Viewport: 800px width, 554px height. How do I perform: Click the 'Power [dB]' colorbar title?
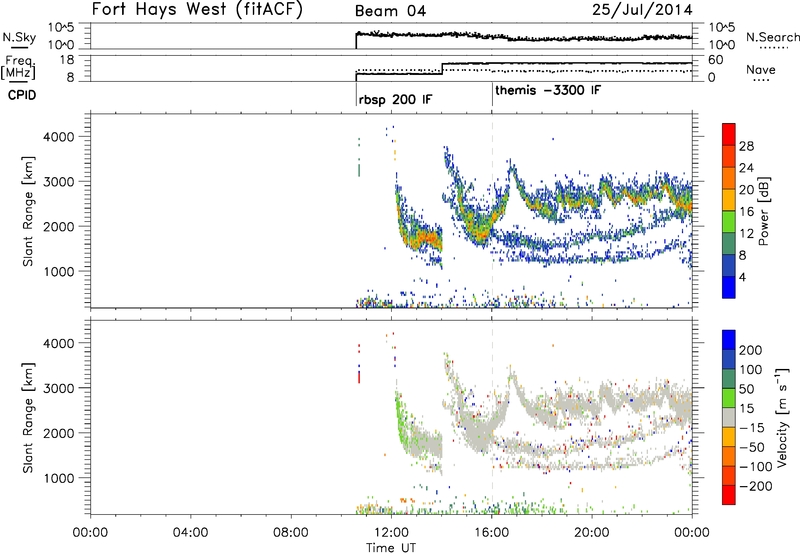[763, 211]
